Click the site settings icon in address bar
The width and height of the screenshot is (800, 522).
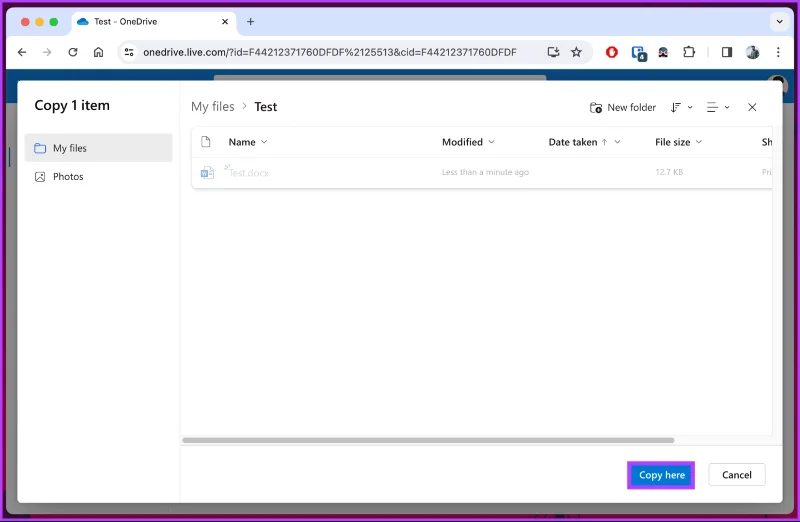pyautogui.click(x=129, y=52)
